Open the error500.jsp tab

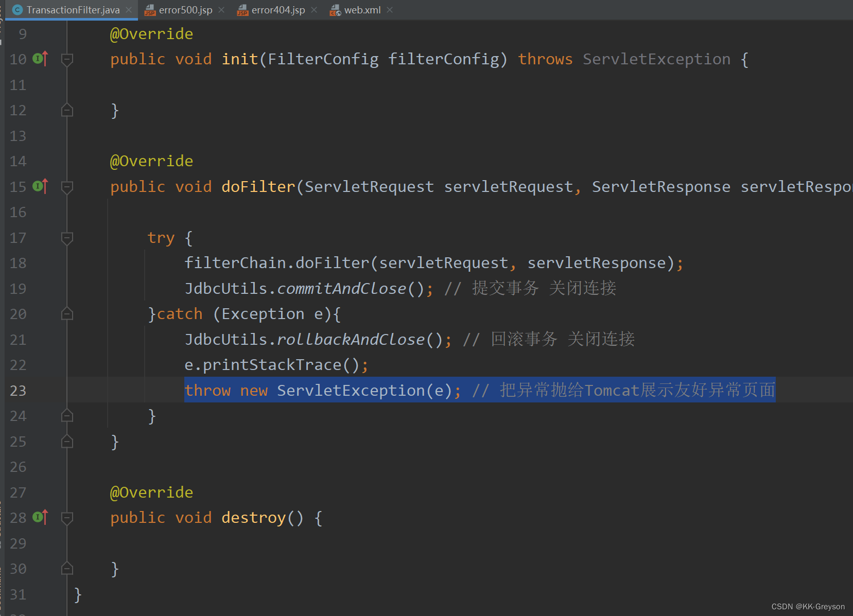pos(185,10)
